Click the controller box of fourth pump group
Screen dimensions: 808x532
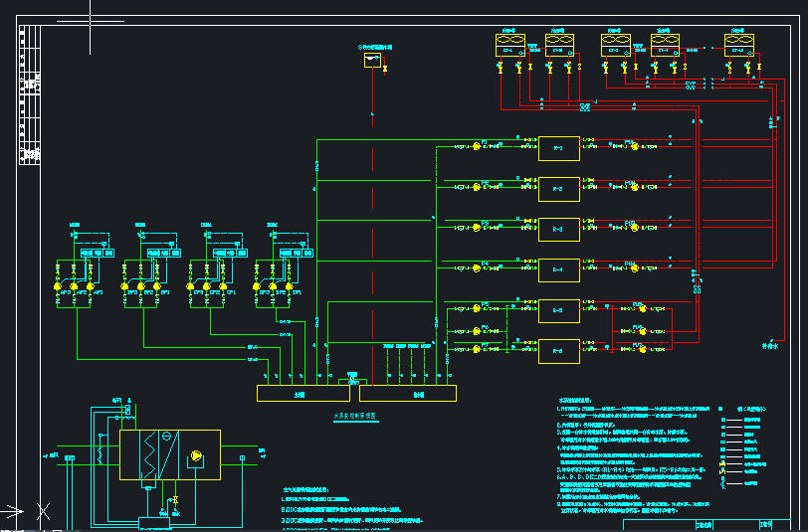pos(296,253)
